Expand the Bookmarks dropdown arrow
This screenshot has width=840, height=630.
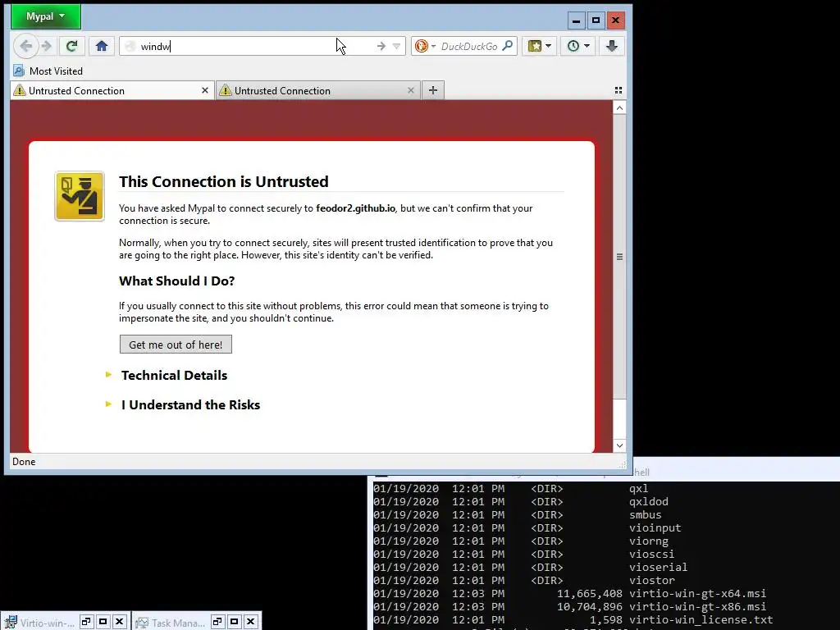pos(548,46)
